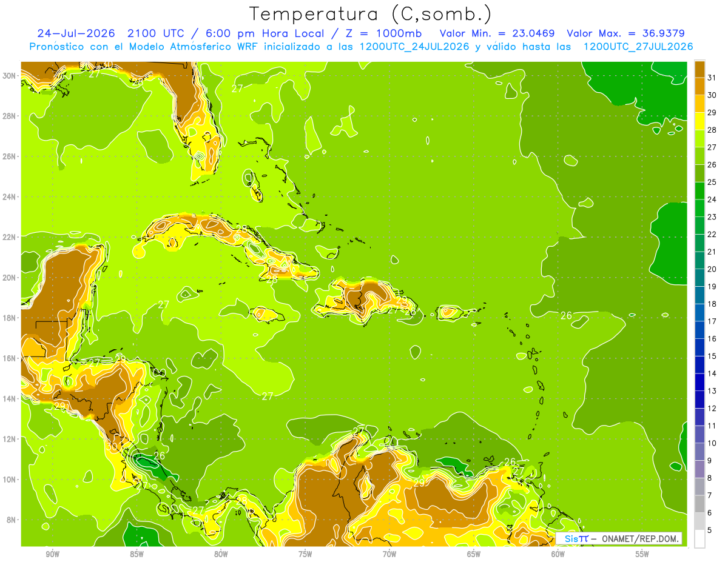This screenshot has width=728, height=562.
Task: Click the "55W" longitude label
Action: click(642, 554)
